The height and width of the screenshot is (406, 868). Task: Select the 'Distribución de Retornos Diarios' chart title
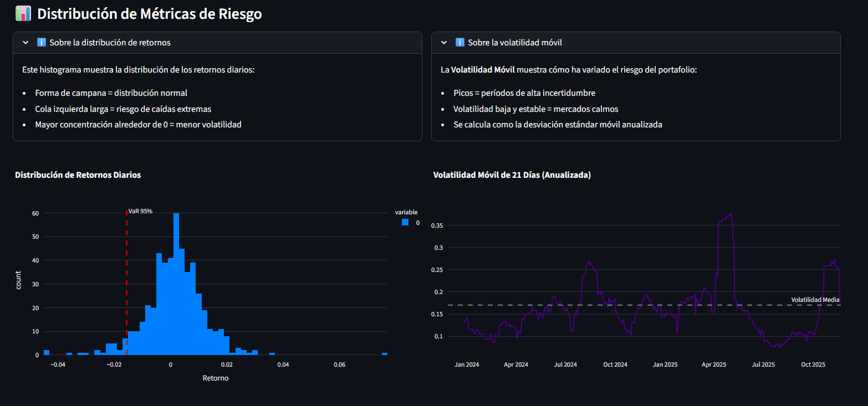pyautogui.click(x=78, y=174)
